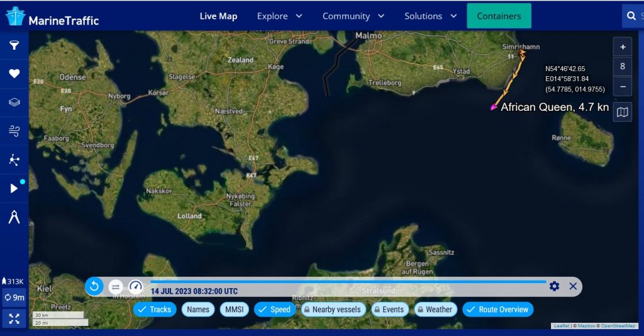Close the track playback bar
The height and width of the screenshot is (336, 644).
(x=573, y=286)
